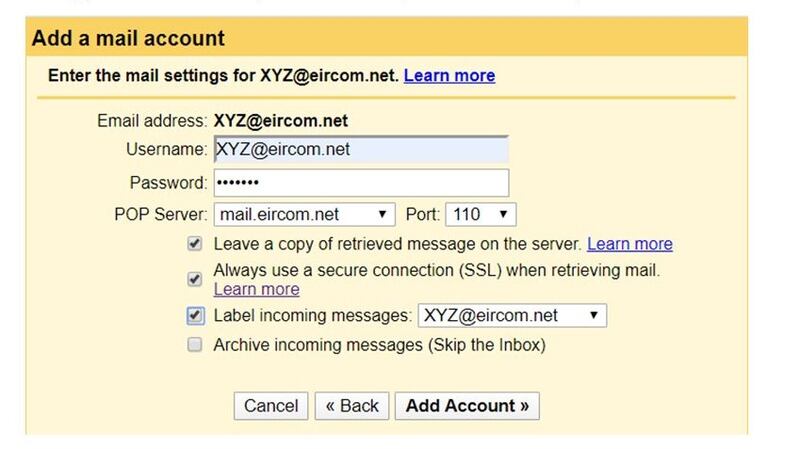The width and height of the screenshot is (800, 449).
Task: Click the Leave a copy of retrieved message label
Action: pyautogui.click(x=397, y=244)
